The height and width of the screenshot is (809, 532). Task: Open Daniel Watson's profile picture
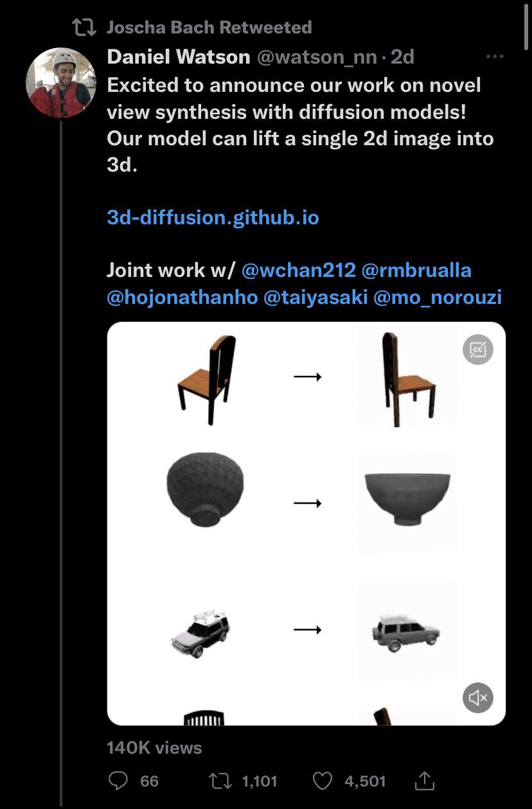(x=61, y=83)
